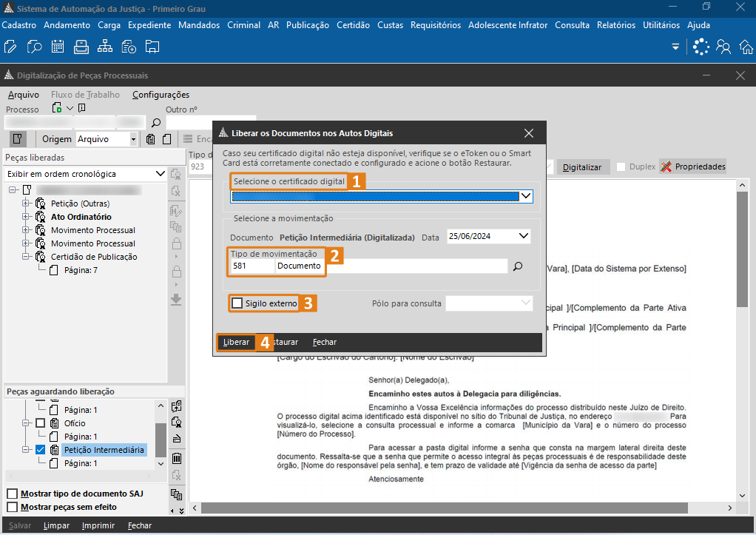The image size is (756, 535).
Task: Click the magnifier next to Tipo de movimentação
Action: pyautogui.click(x=518, y=266)
